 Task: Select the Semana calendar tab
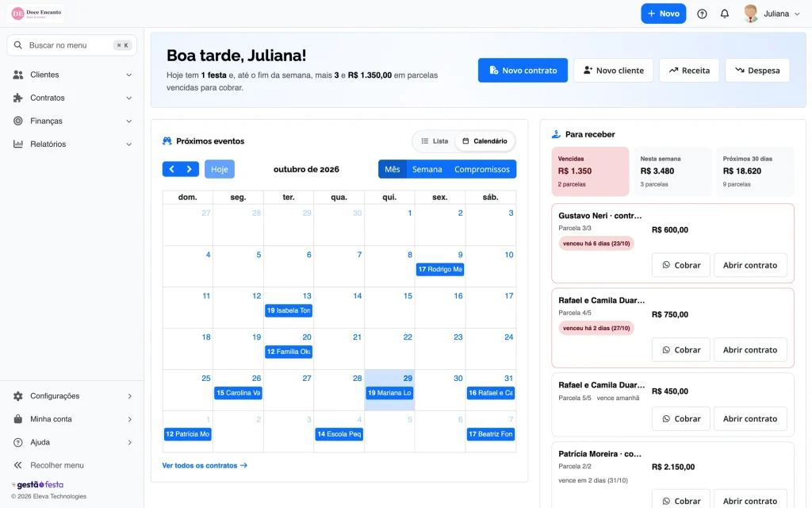click(x=427, y=169)
